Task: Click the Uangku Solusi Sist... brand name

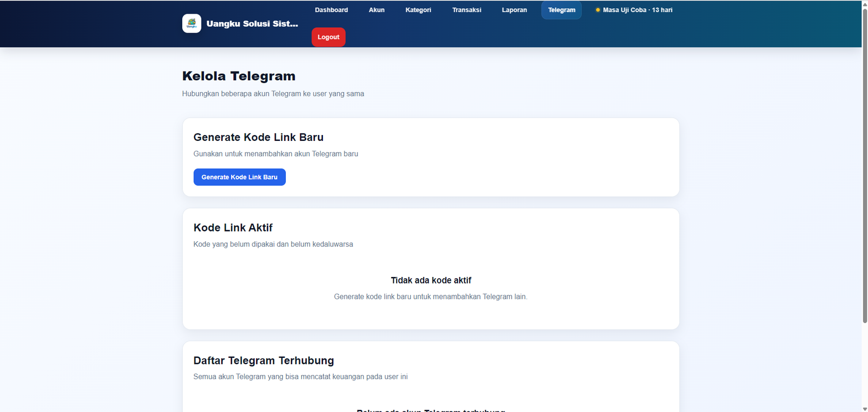Action: 252,24
